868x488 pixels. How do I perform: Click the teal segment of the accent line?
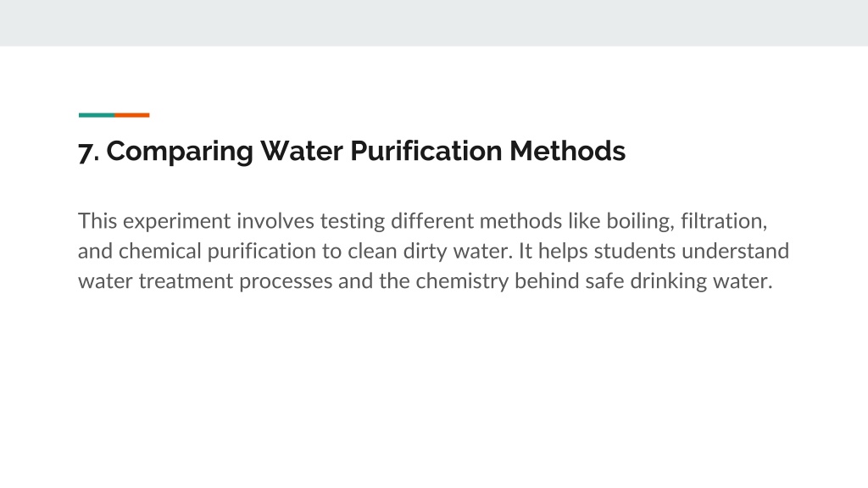coord(97,115)
